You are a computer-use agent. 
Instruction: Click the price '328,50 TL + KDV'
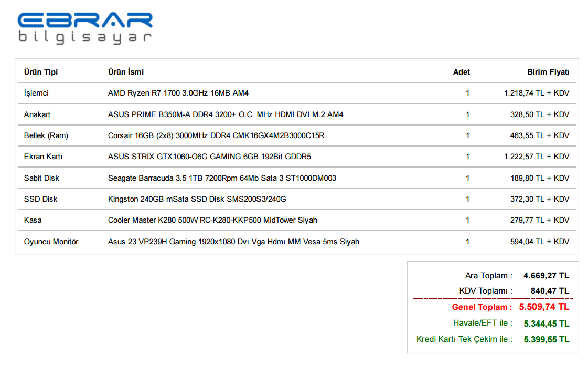tap(540, 114)
